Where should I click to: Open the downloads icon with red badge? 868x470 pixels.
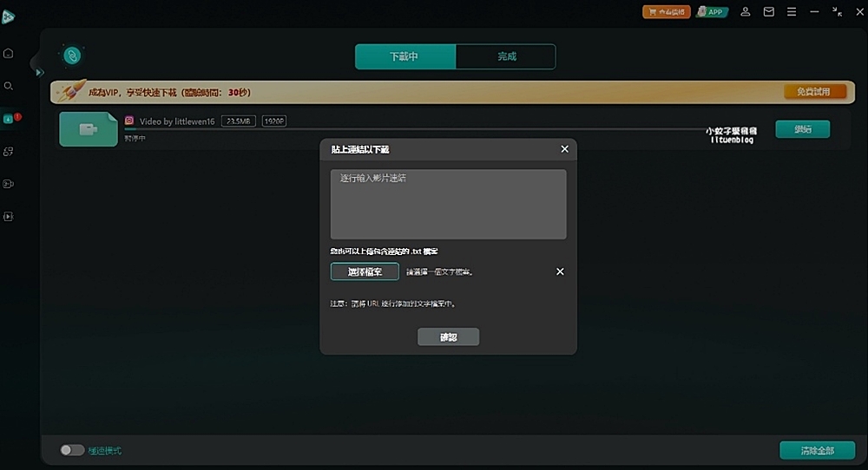(11, 118)
